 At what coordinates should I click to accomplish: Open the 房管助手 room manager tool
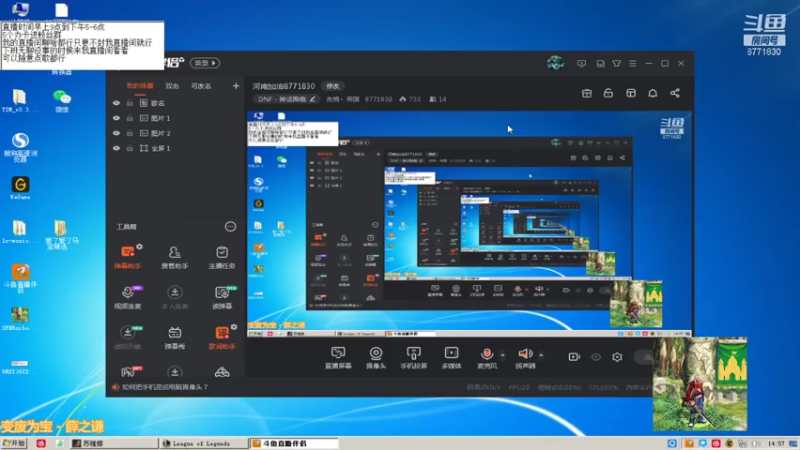coord(174,257)
